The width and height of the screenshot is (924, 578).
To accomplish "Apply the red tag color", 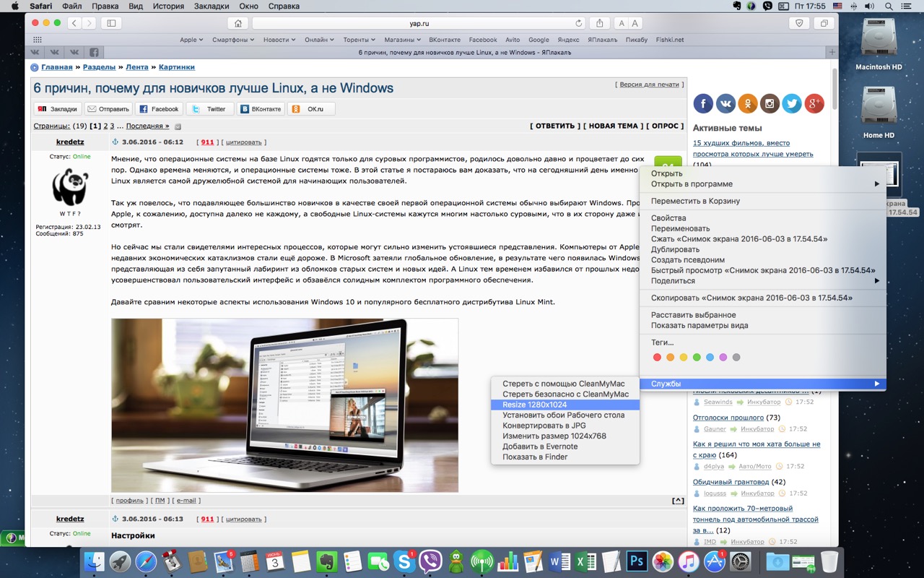I will point(657,357).
